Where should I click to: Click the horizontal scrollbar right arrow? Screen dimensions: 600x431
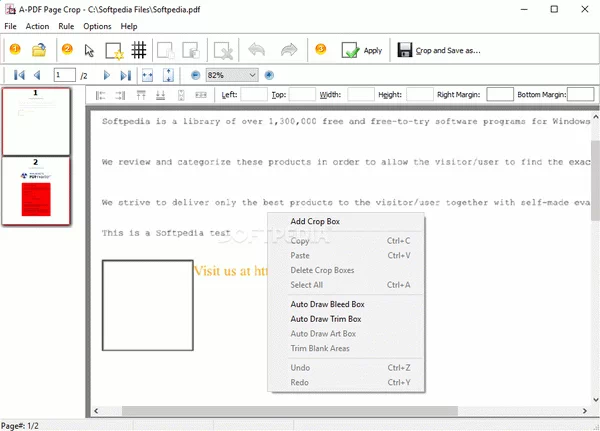click(585, 411)
